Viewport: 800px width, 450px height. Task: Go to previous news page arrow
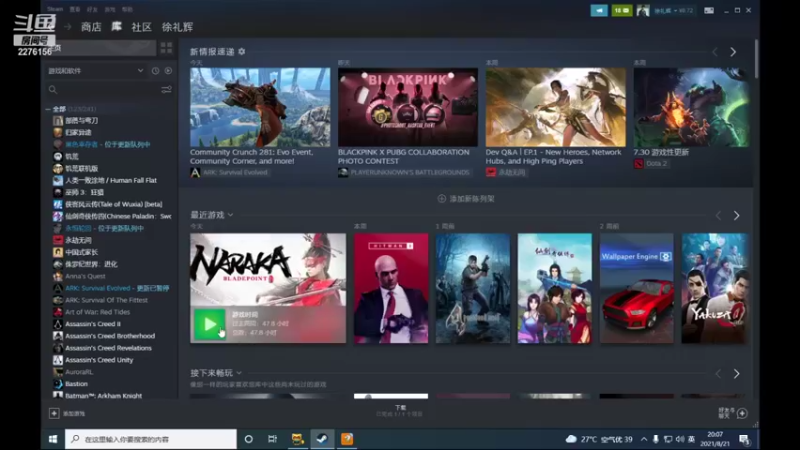[x=715, y=52]
